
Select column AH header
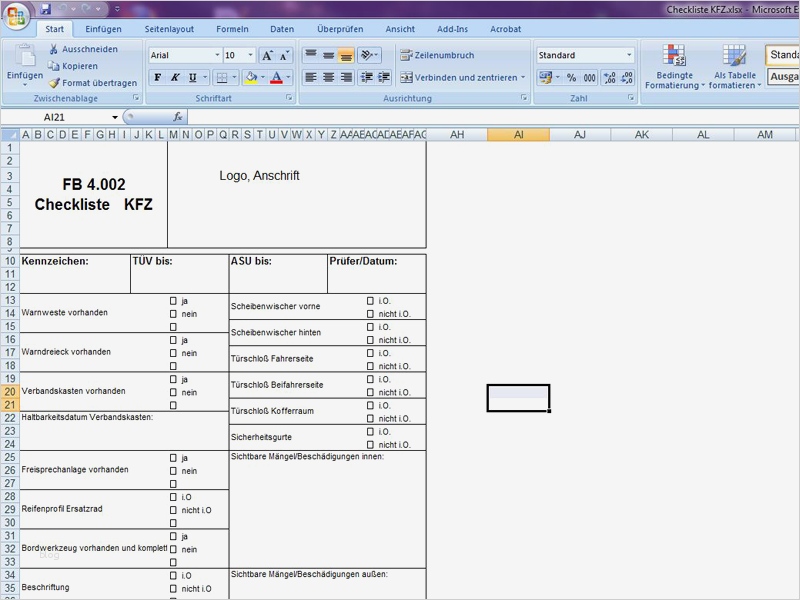(x=457, y=135)
